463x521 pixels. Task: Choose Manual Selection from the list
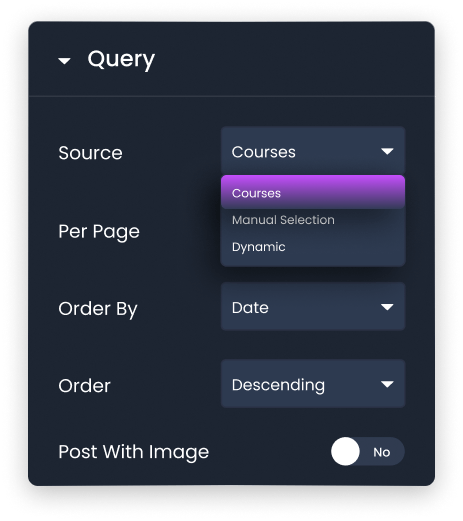(x=283, y=220)
